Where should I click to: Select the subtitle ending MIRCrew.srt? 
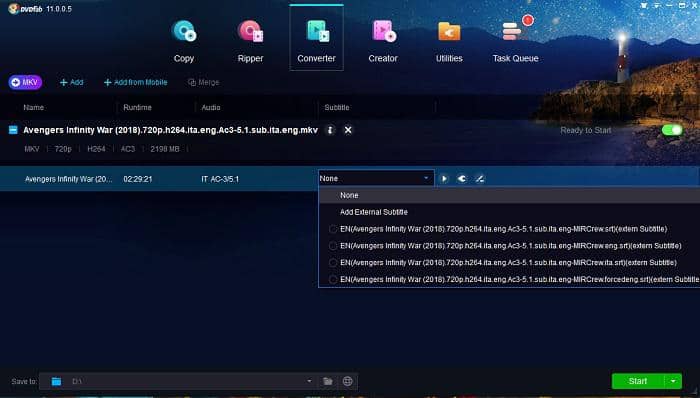[x=509, y=229]
